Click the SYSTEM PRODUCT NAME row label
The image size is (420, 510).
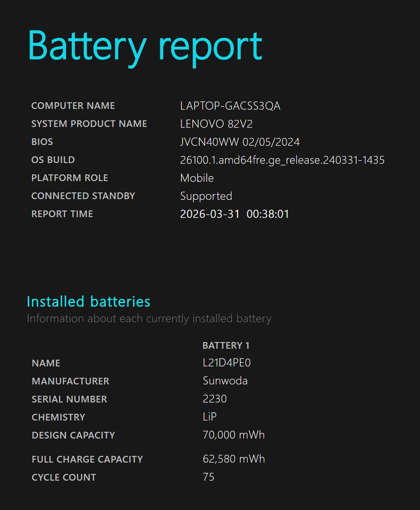point(89,124)
